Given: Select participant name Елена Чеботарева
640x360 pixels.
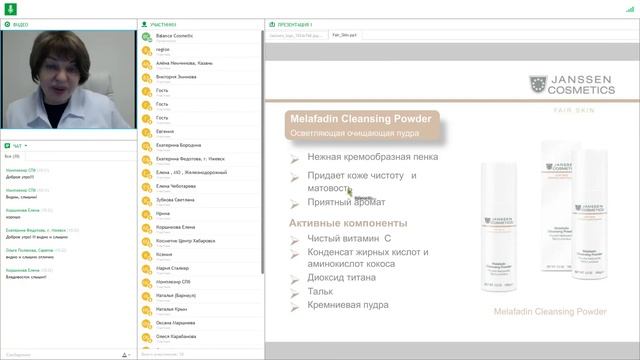Looking at the screenshot, I should click(176, 186).
